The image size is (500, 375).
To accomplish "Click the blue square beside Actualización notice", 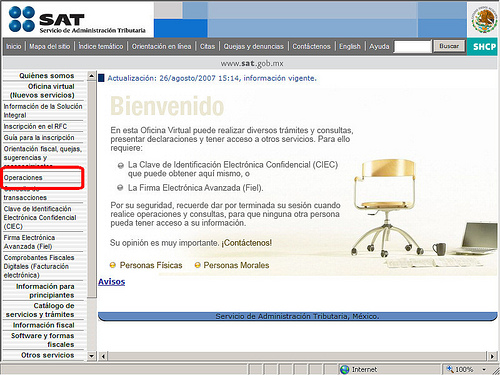I will click(x=101, y=78).
